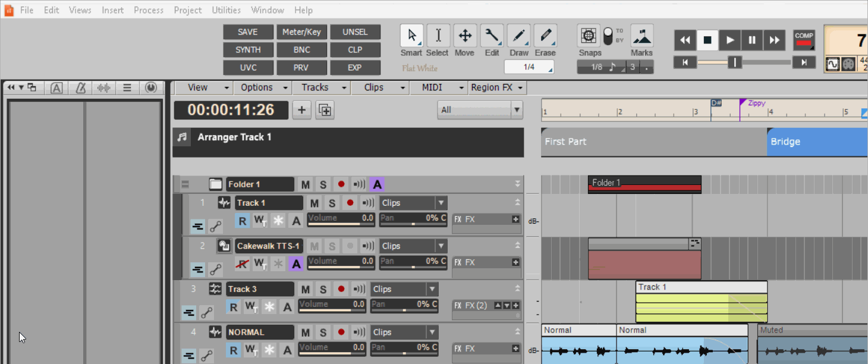Expand automation lanes on Track 3
The image size is (868, 364).
pyautogui.click(x=206, y=312)
